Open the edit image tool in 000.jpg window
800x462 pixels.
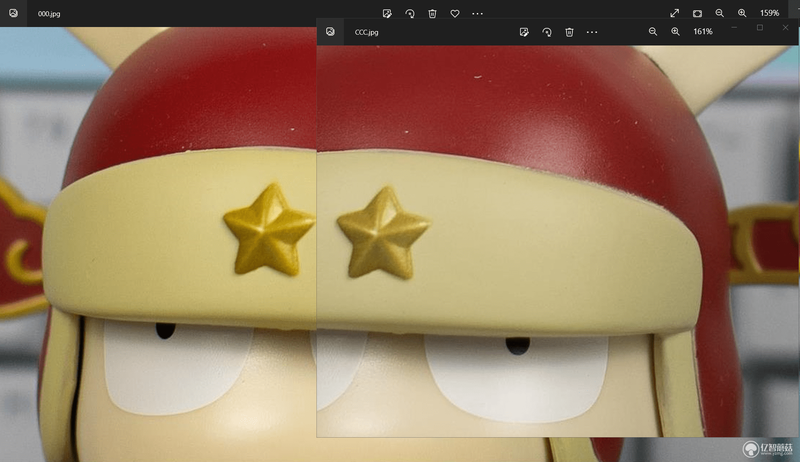coord(387,13)
